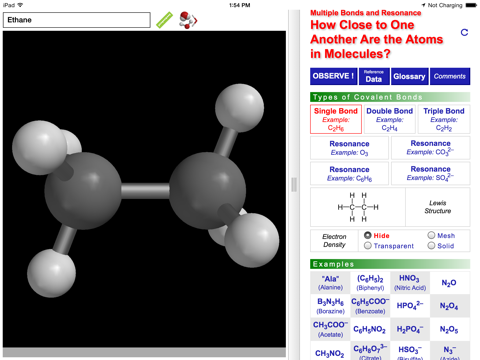Tap the blue reload icon
The width and height of the screenshot is (480, 360).
tap(464, 32)
